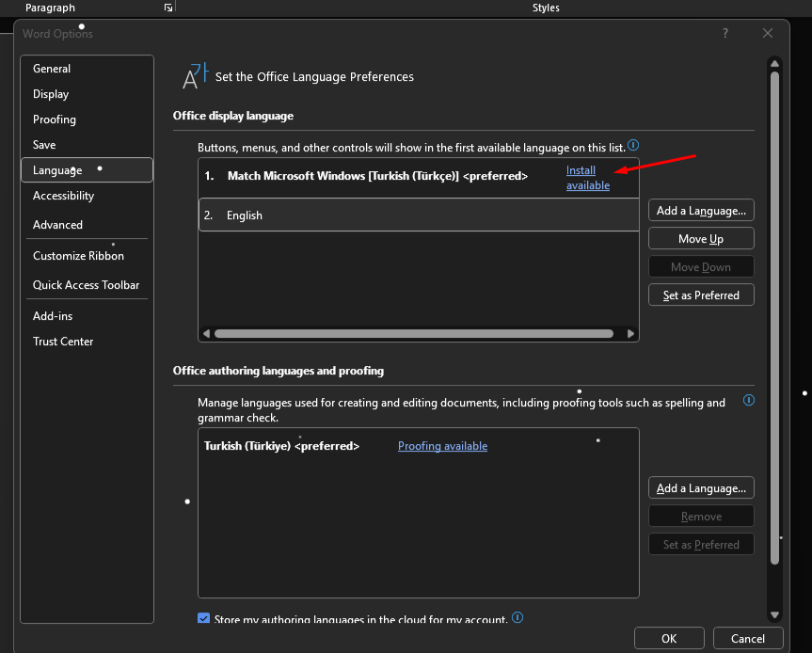The image size is (812, 653).
Task: Select the English display language row
Action: [419, 215]
